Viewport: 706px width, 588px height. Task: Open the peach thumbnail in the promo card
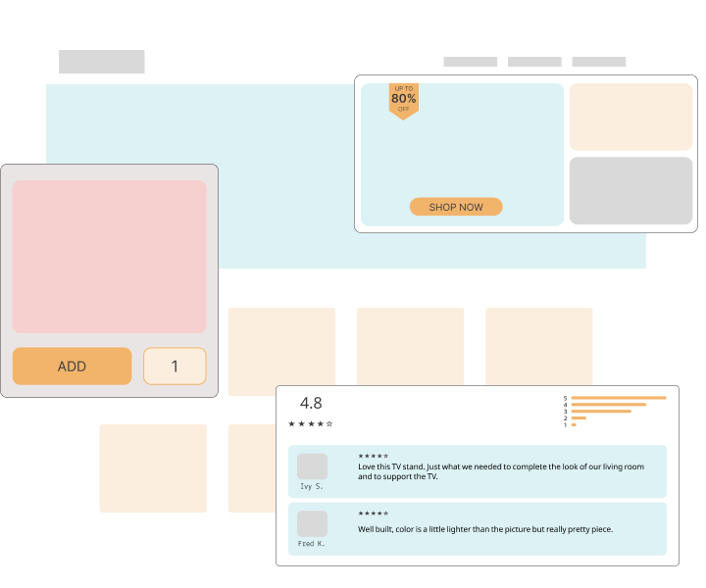630,117
